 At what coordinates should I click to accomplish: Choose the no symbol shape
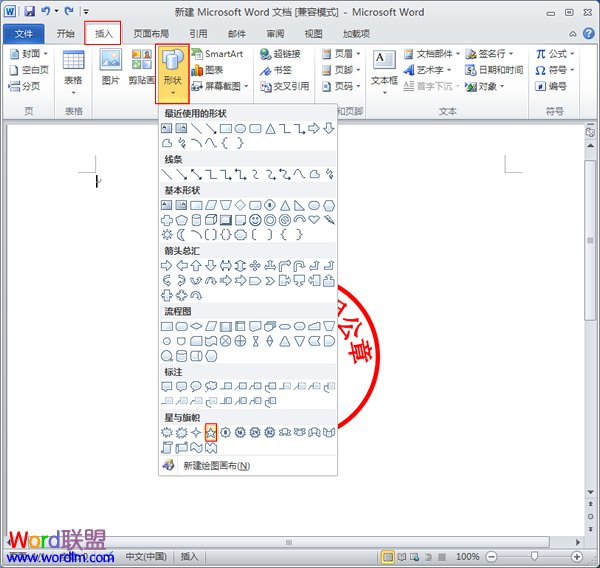tap(285, 220)
